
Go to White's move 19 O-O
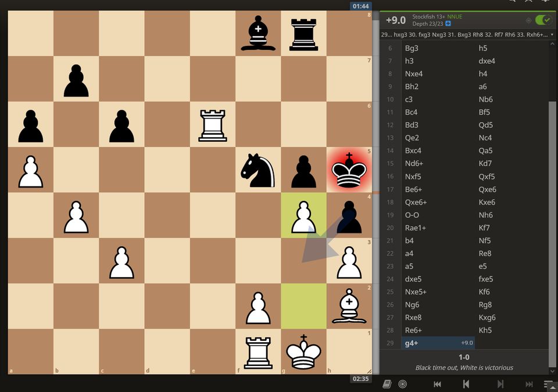(x=412, y=215)
